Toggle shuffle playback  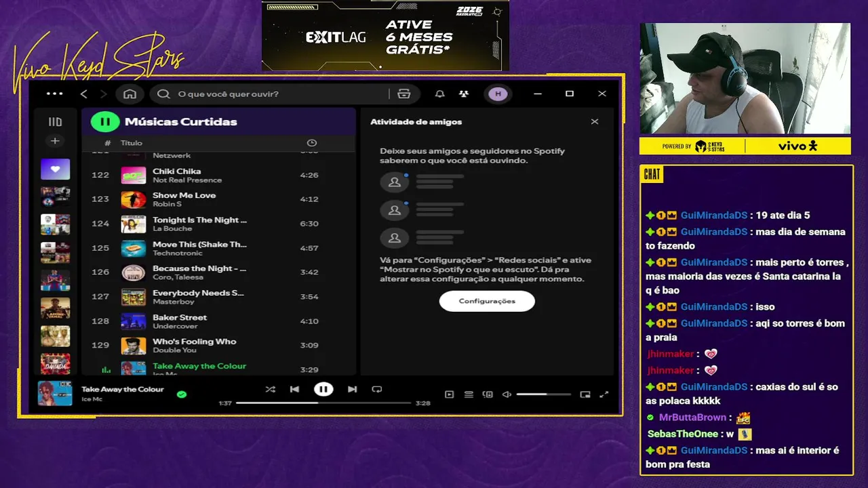tap(270, 389)
